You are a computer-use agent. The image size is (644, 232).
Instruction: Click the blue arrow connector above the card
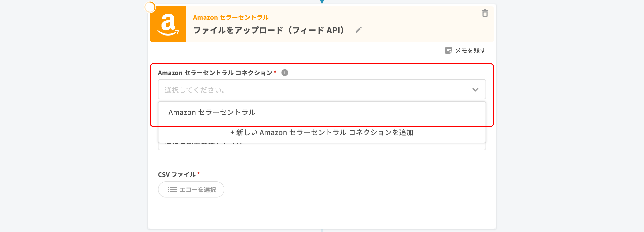322,2
